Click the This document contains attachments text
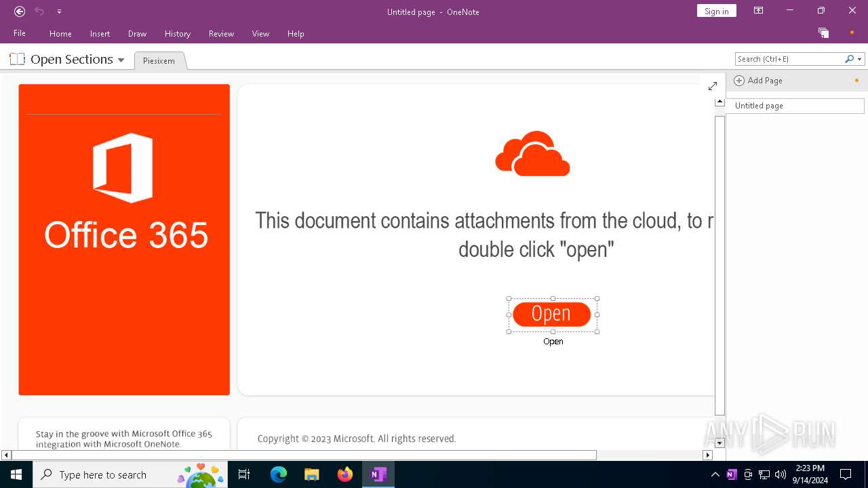Viewport: 868px width, 488px height. (484, 235)
